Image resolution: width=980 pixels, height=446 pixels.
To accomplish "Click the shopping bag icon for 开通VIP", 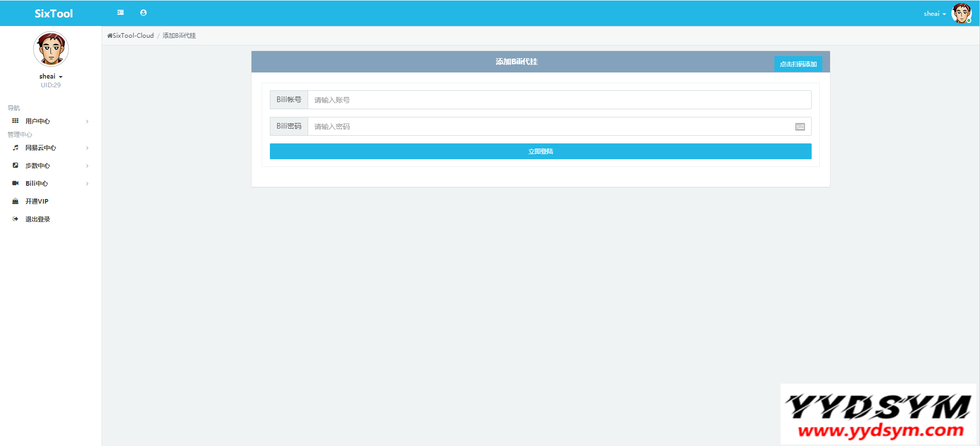I will click(15, 201).
